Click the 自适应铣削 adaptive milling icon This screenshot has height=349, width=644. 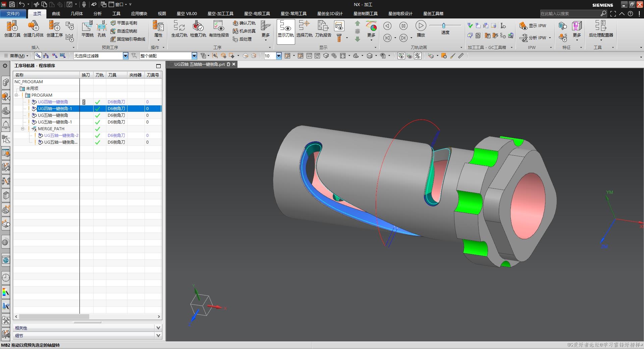124,31
